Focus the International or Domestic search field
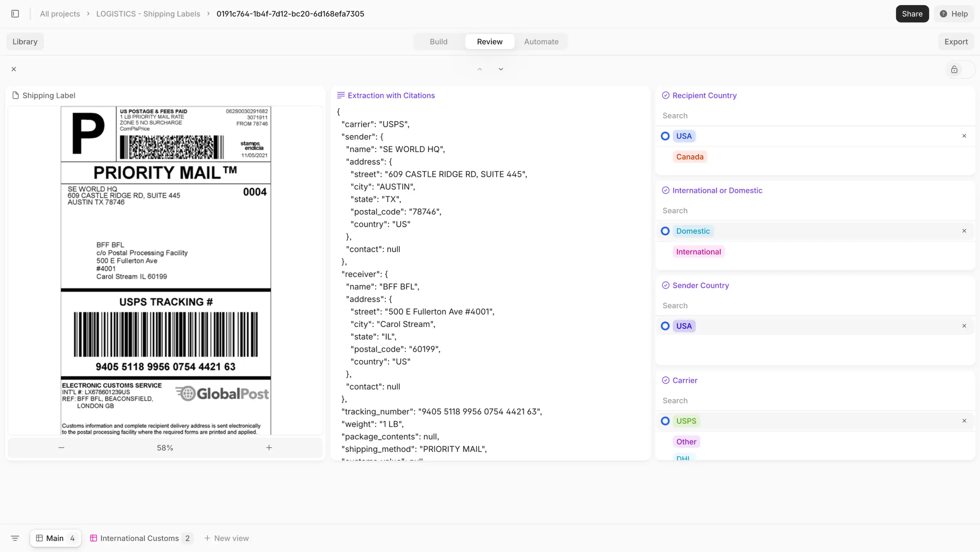The width and height of the screenshot is (980, 552). (815, 211)
